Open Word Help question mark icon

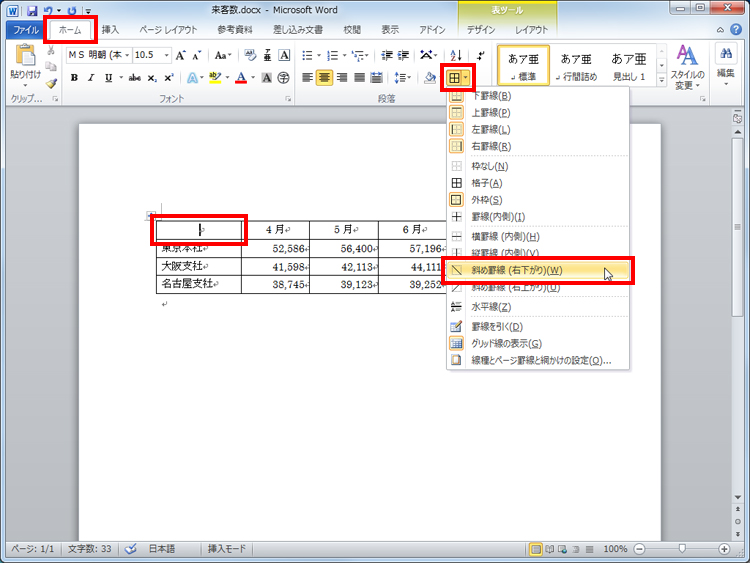tap(736, 30)
